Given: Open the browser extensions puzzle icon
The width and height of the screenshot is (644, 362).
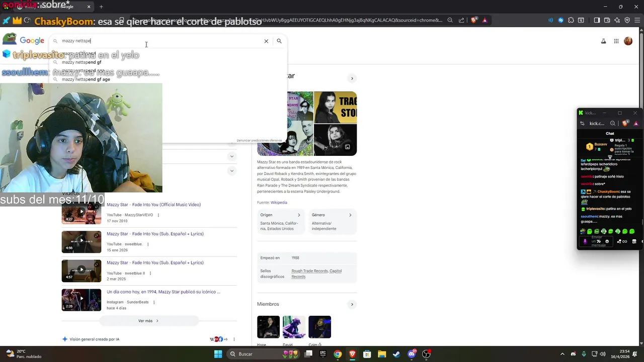Looking at the screenshot, I should point(571,20).
